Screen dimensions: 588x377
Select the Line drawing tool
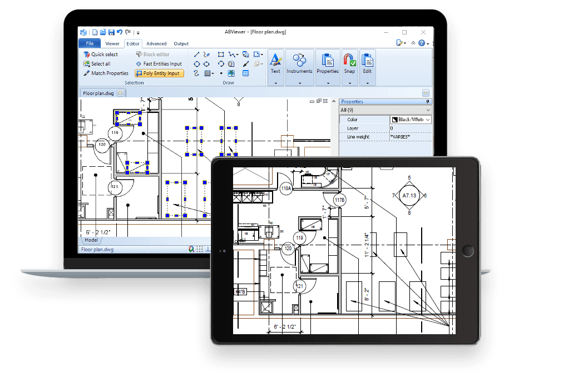pos(196,54)
